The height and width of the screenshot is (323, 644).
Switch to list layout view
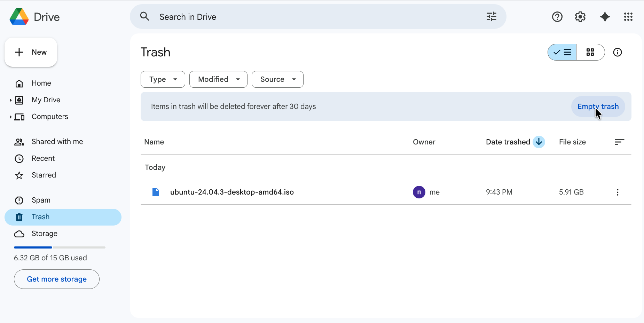click(x=562, y=52)
